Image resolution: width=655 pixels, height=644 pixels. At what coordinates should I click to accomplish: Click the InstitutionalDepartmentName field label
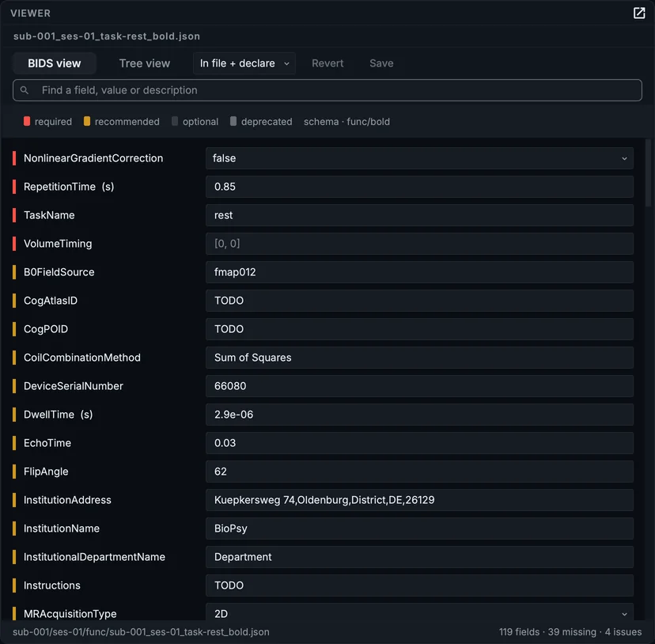[x=94, y=556]
